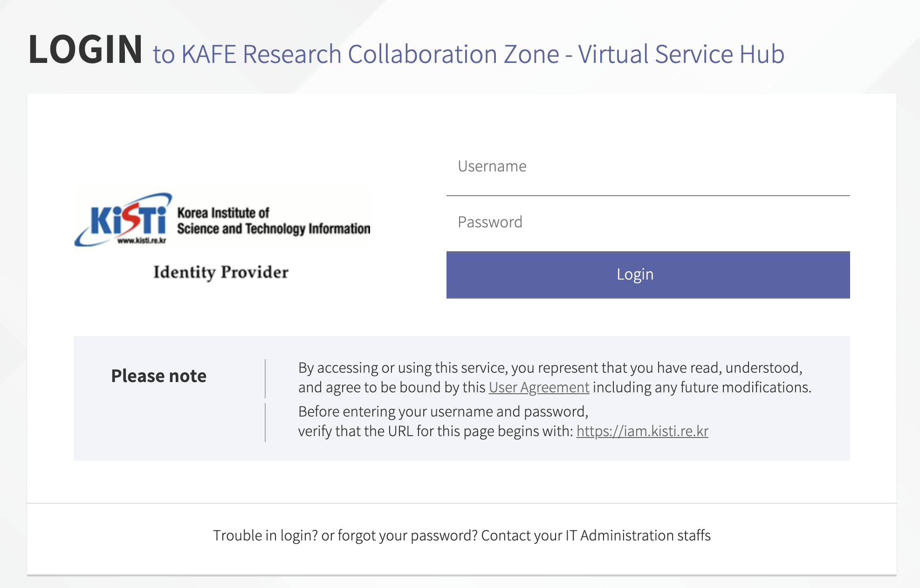This screenshot has height=588, width=920.
Task: Click 'Contact your IT Administration staffs' text
Action: tap(596, 536)
